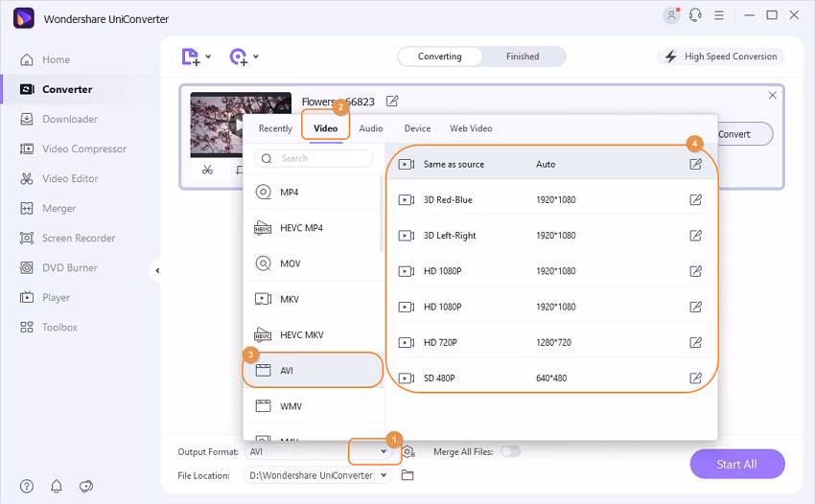The image size is (815, 504).
Task: Click the Add Files icon
Action: click(x=190, y=57)
